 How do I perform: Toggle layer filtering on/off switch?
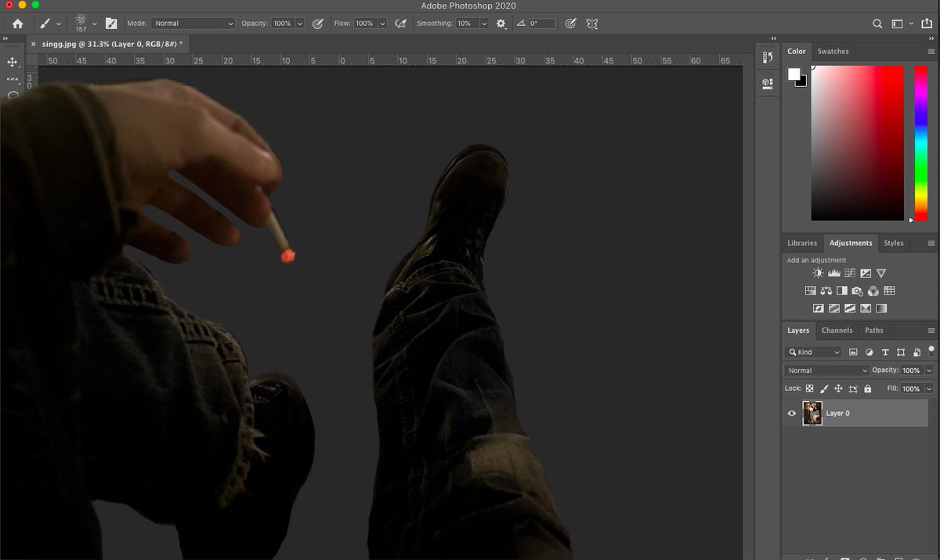pos(931,351)
